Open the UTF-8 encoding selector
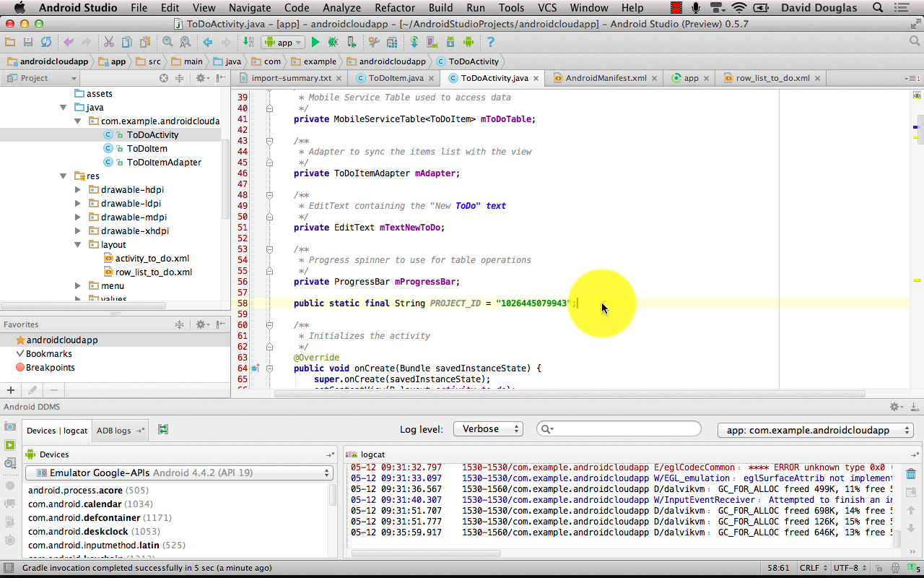This screenshot has height=578, width=924. pos(849,568)
